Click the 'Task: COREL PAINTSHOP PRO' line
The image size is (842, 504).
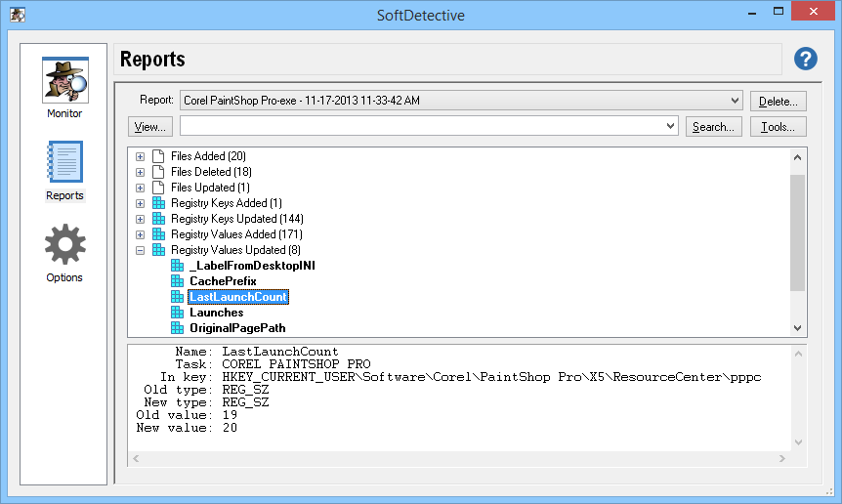pos(273,364)
